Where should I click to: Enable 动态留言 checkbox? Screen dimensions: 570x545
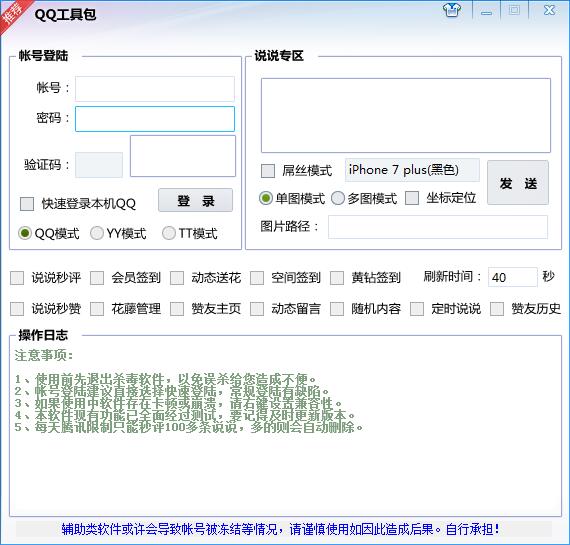pyautogui.click(x=257, y=309)
